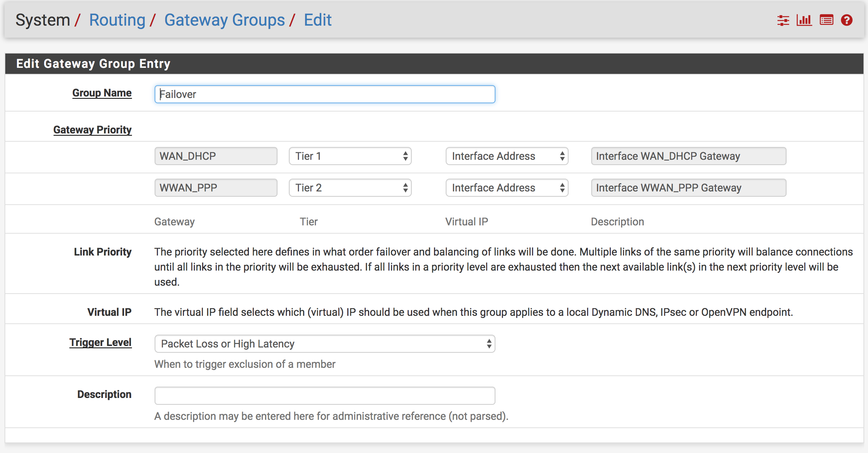Open the WAN_DHCP Tier dropdown
Screen dimensions: 868x453
350,156
